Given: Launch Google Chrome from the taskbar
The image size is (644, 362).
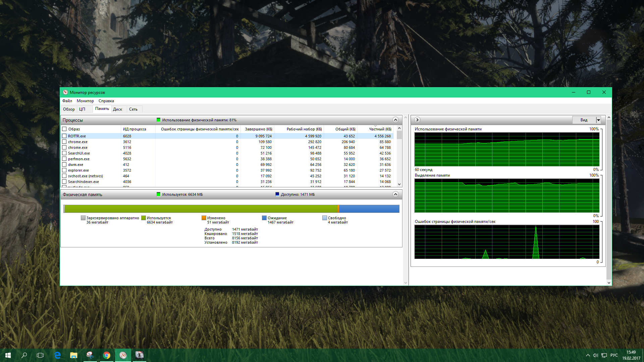Looking at the screenshot, I should coord(107,355).
